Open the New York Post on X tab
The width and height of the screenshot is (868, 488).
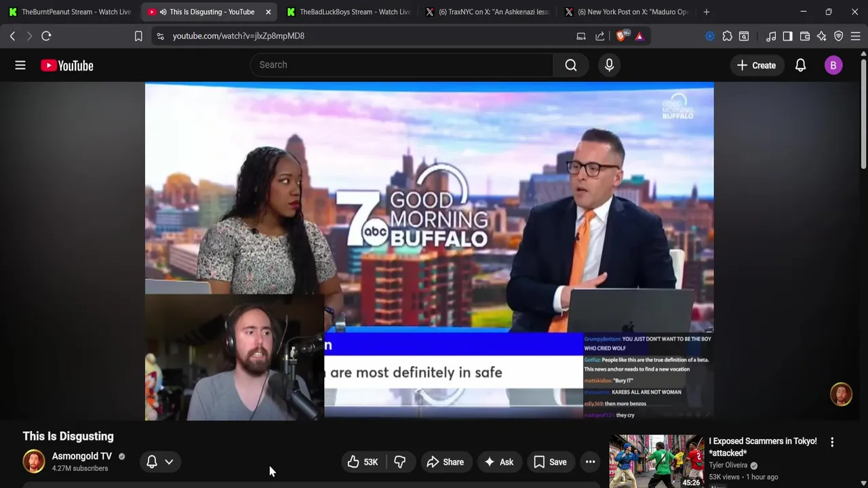627,12
